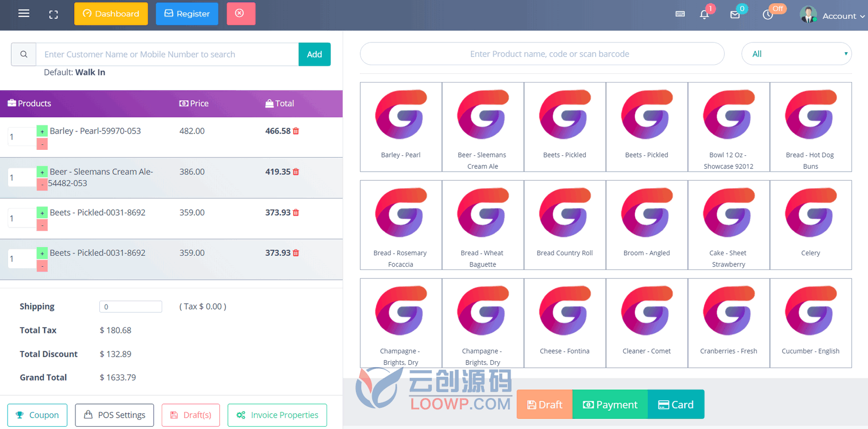
Task: Open the Register button
Action: (x=187, y=14)
